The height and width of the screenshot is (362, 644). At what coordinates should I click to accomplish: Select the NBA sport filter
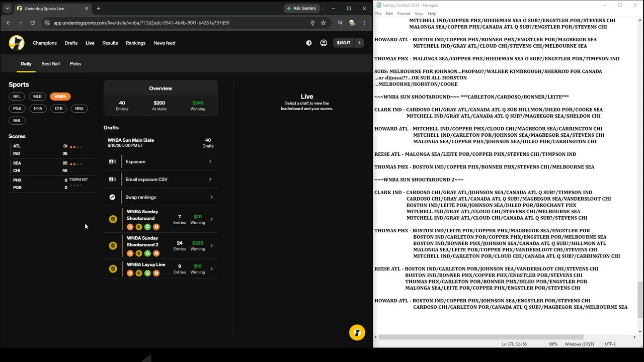[79, 109]
